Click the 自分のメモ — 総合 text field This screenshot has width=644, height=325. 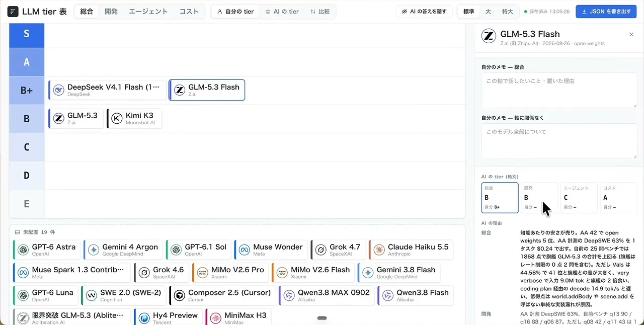pos(559,90)
